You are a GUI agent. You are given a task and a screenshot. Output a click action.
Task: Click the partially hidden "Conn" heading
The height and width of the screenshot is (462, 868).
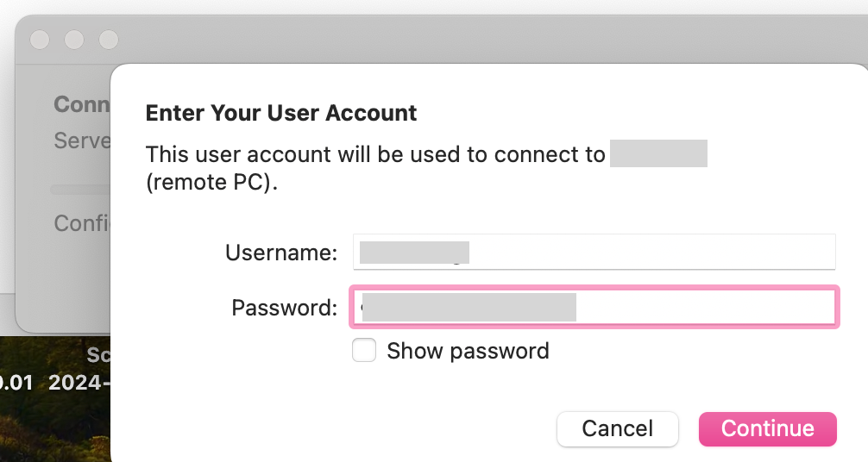point(81,104)
